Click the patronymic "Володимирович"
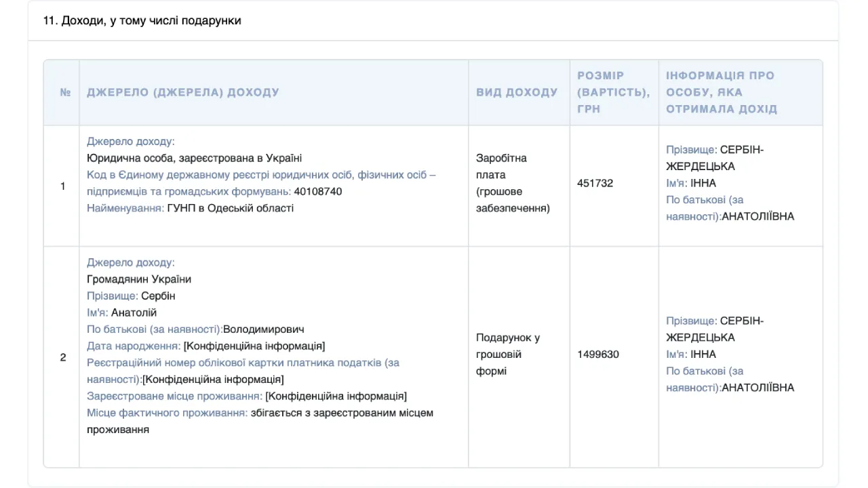Image resolution: width=868 pixels, height=488 pixels. click(x=263, y=329)
